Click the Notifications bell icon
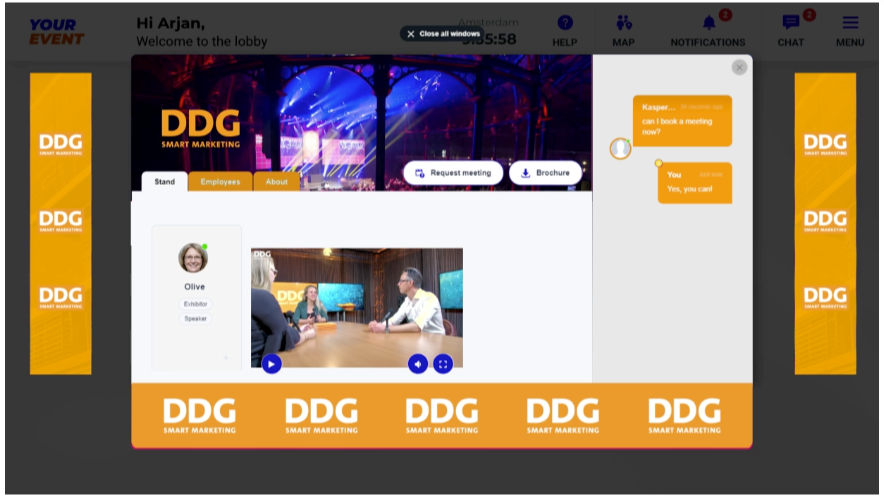The image size is (884, 497). [x=709, y=23]
